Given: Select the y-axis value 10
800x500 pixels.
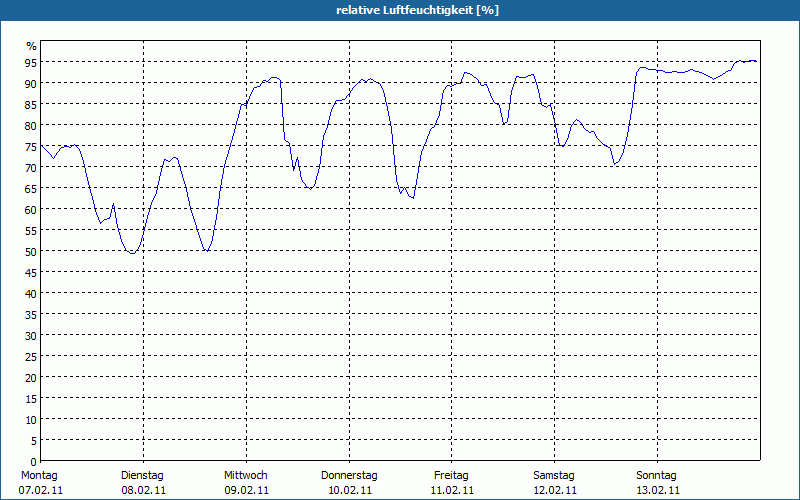Looking at the screenshot, I should coord(31,419).
